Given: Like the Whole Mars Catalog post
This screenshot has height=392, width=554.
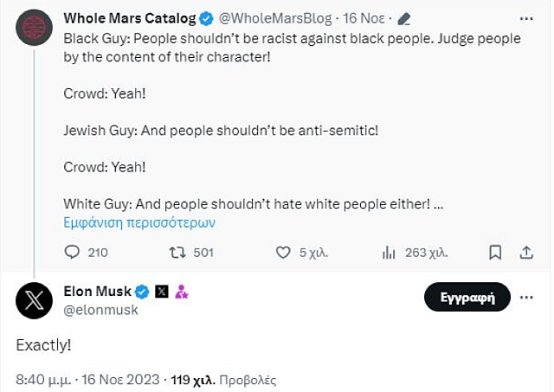Looking at the screenshot, I should click(282, 252).
